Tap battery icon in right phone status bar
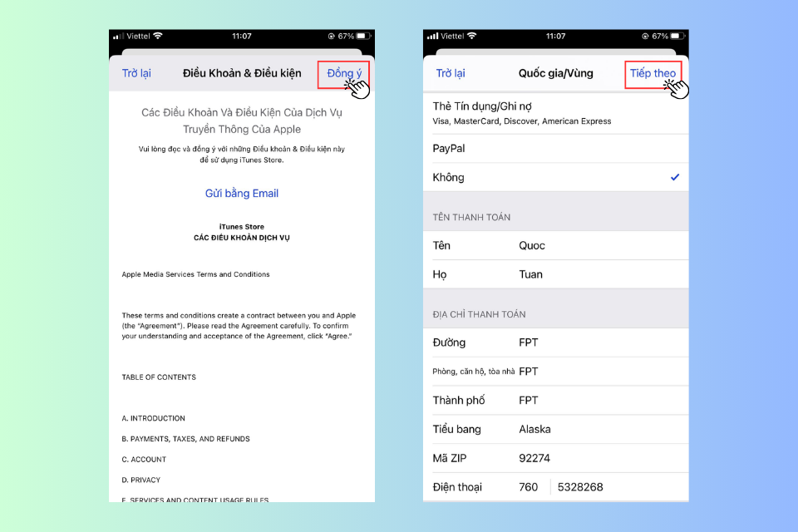The height and width of the screenshot is (532, 798). pyautogui.click(x=678, y=36)
